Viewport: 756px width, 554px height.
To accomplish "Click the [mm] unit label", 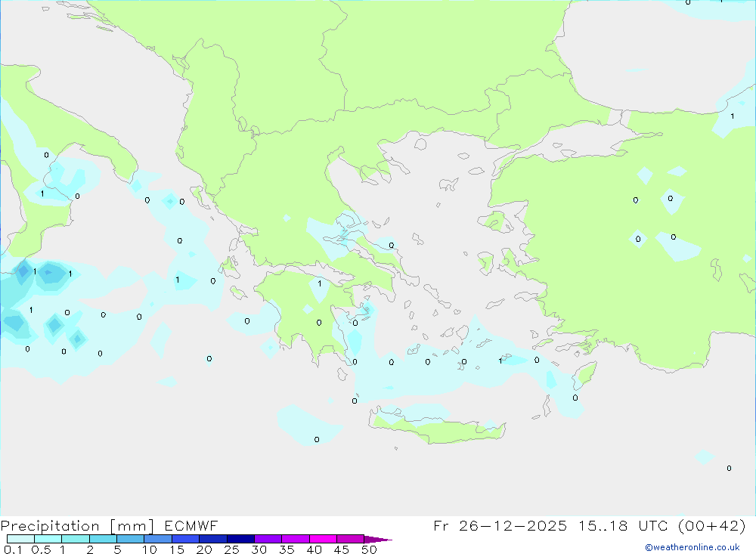I will pyautogui.click(x=132, y=526).
